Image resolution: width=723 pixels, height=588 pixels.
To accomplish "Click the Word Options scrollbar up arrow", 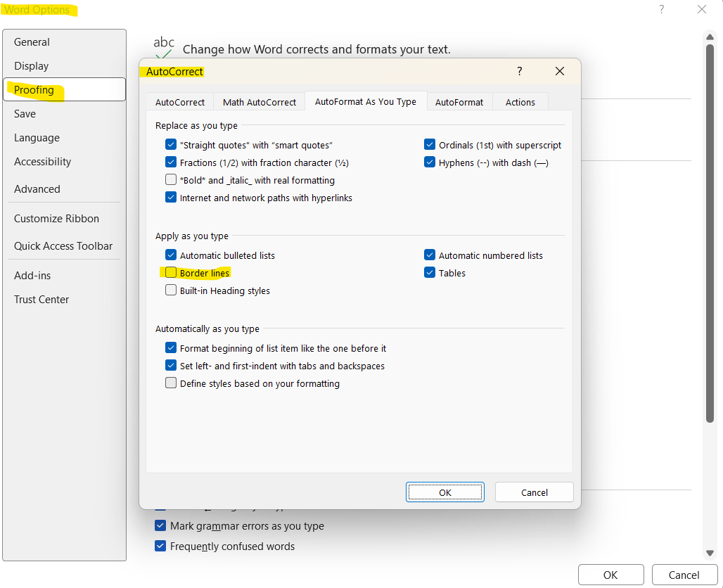I will (x=710, y=37).
